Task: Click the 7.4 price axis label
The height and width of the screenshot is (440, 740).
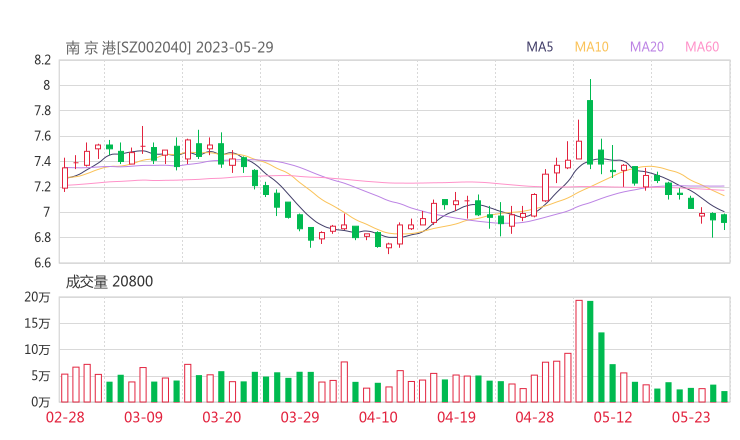Action: click(42, 162)
